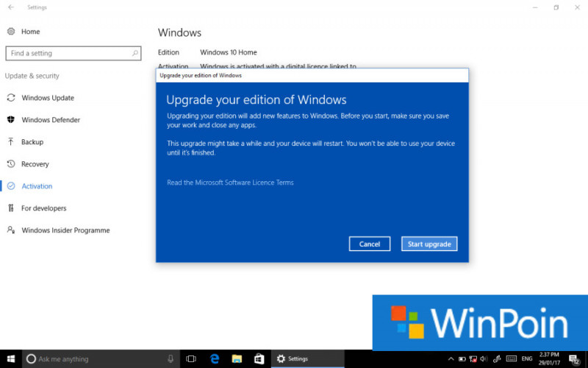Image resolution: width=588 pixels, height=368 pixels.
Task: Click the pen workspace tray icon
Action: coord(498,358)
